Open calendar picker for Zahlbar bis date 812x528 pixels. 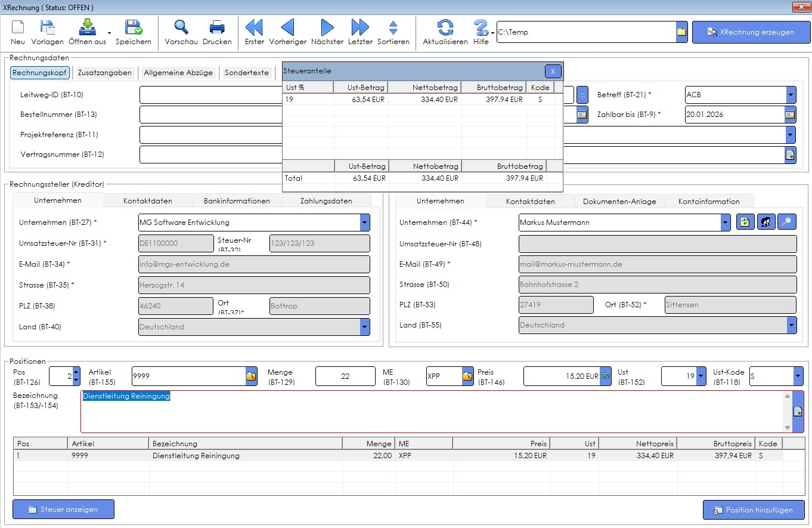pyautogui.click(x=790, y=115)
